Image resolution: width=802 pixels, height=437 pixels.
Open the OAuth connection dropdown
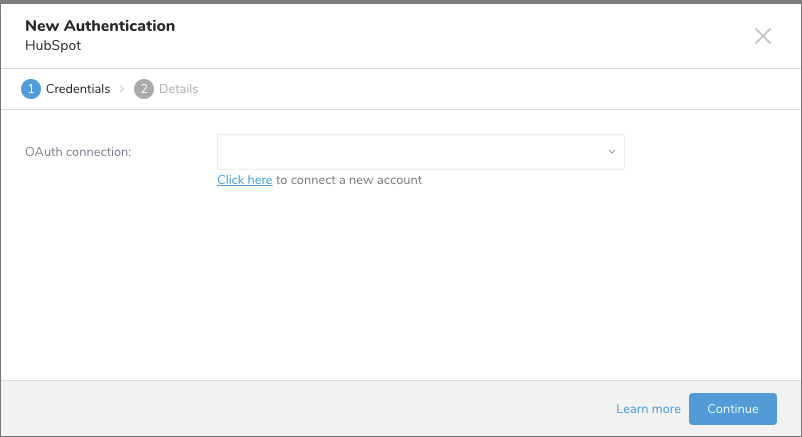point(420,152)
